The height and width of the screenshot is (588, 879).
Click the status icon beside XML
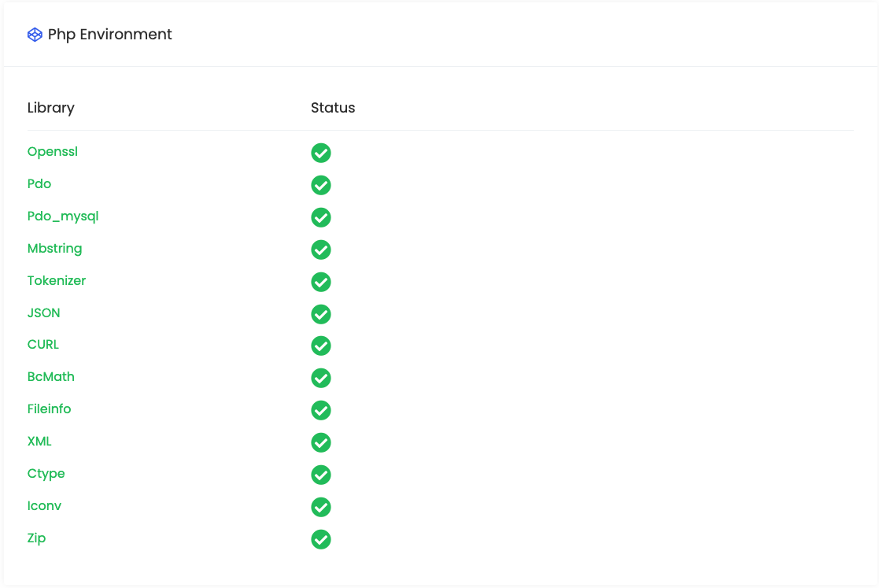click(x=320, y=442)
